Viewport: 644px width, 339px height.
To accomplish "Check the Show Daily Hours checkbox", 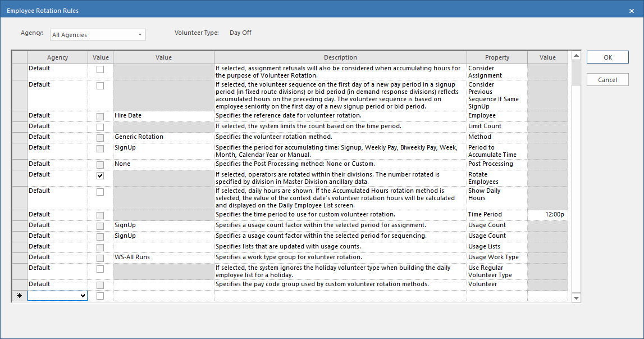I will point(101,192).
